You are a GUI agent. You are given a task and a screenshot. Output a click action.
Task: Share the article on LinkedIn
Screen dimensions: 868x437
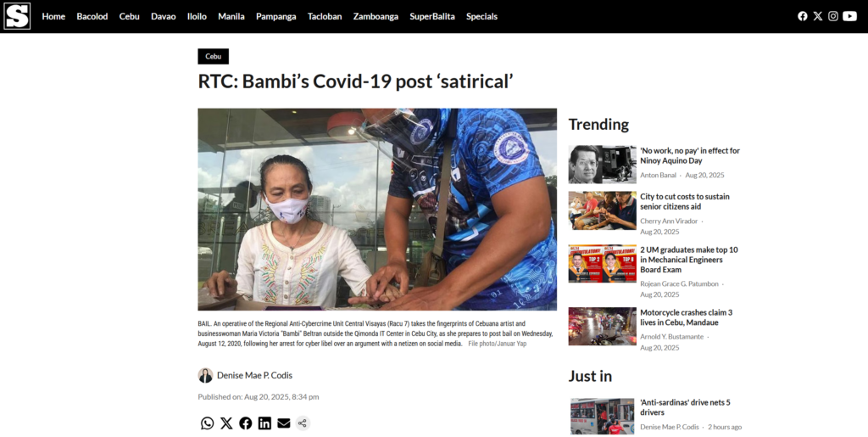click(x=264, y=423)
